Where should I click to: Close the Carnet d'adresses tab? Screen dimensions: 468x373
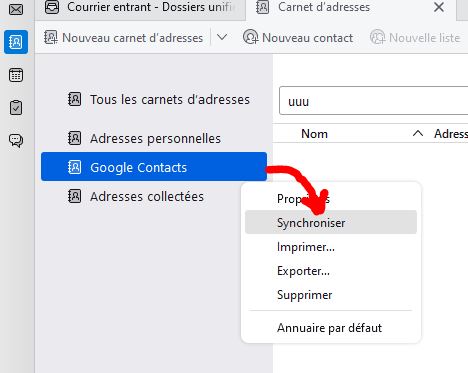point(439,7)
